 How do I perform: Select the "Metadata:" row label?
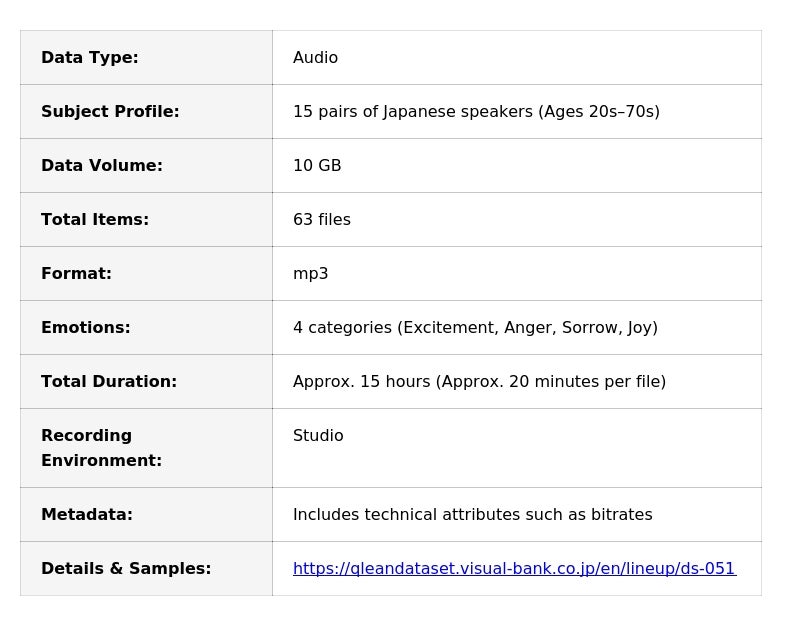[x=87, y=515]
